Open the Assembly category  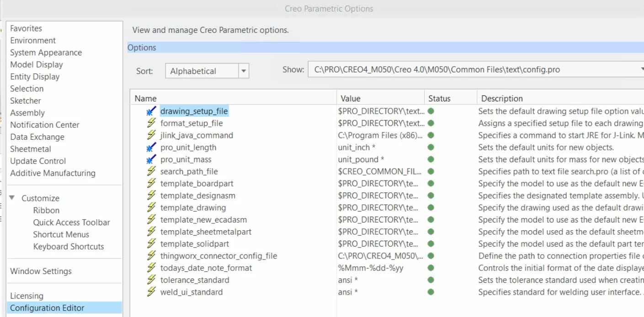pyautogui.click(x=27, y=113)
